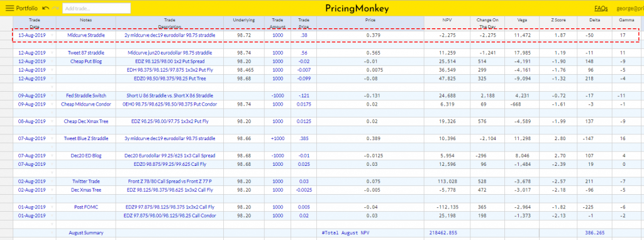Focus the Add trade input field
644x240 pixels.
(x=97, y=8)
